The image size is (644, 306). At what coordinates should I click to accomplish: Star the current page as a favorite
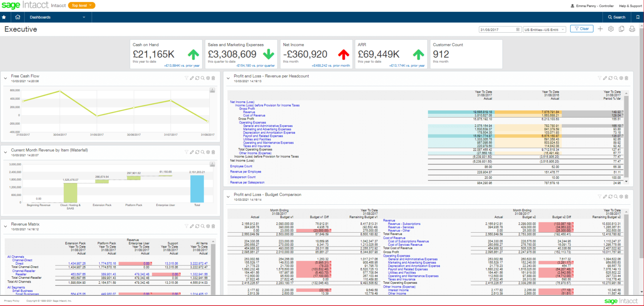coord(4,17)
